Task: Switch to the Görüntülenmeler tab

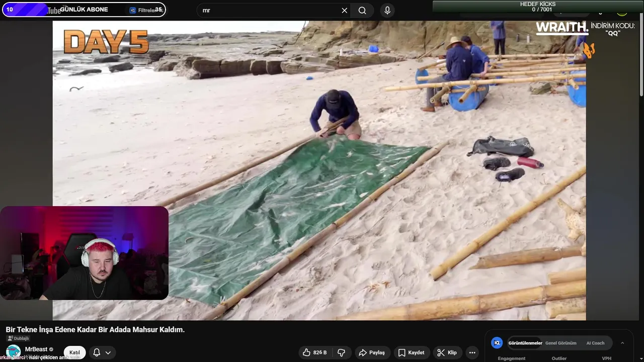Action: [x=525, y=343]
